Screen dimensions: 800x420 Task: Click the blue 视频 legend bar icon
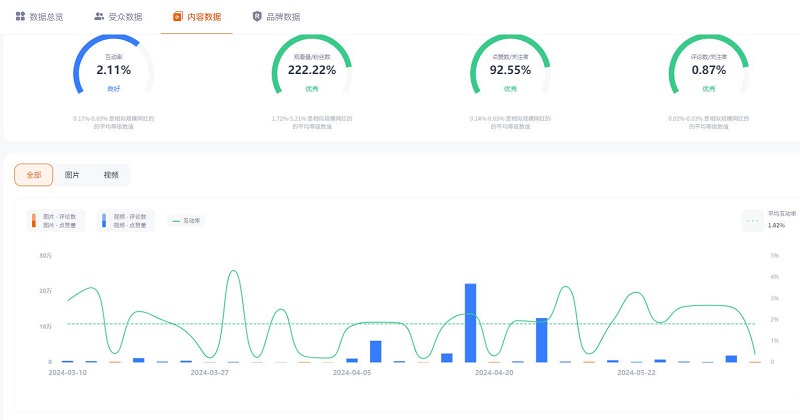click(x=103, y=221)
